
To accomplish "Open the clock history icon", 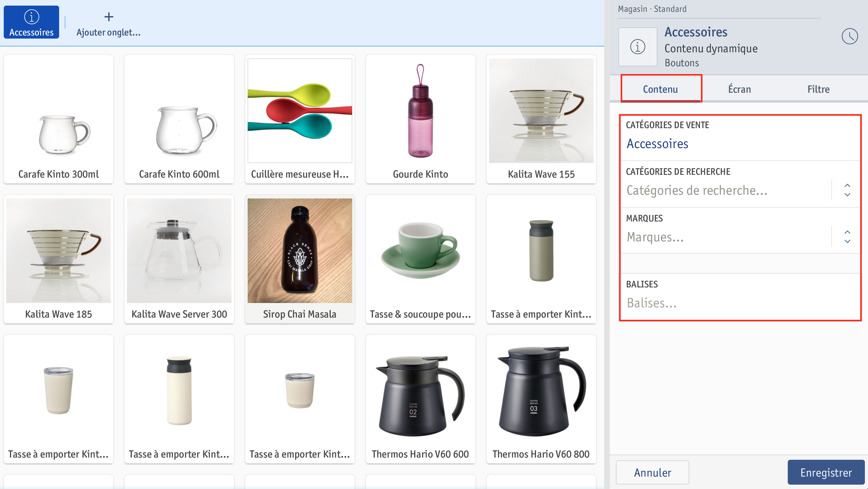I will pos(849,36).
